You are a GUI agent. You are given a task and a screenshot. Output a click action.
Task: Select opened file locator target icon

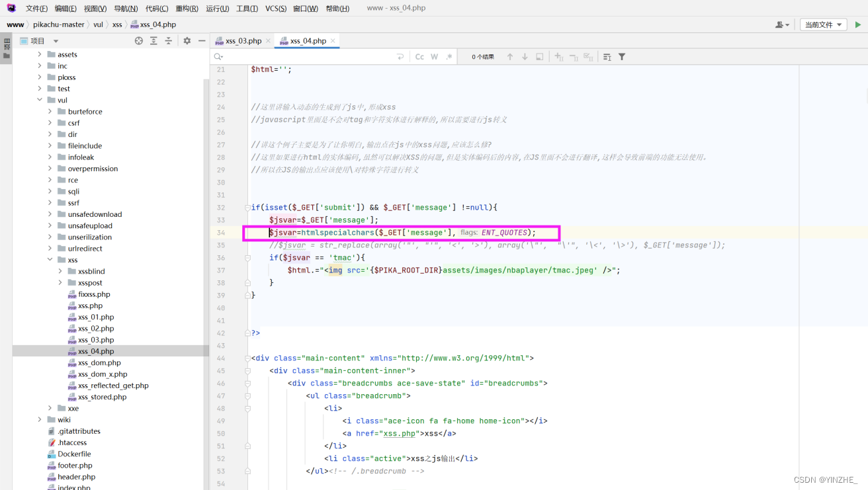coord(139,41)
